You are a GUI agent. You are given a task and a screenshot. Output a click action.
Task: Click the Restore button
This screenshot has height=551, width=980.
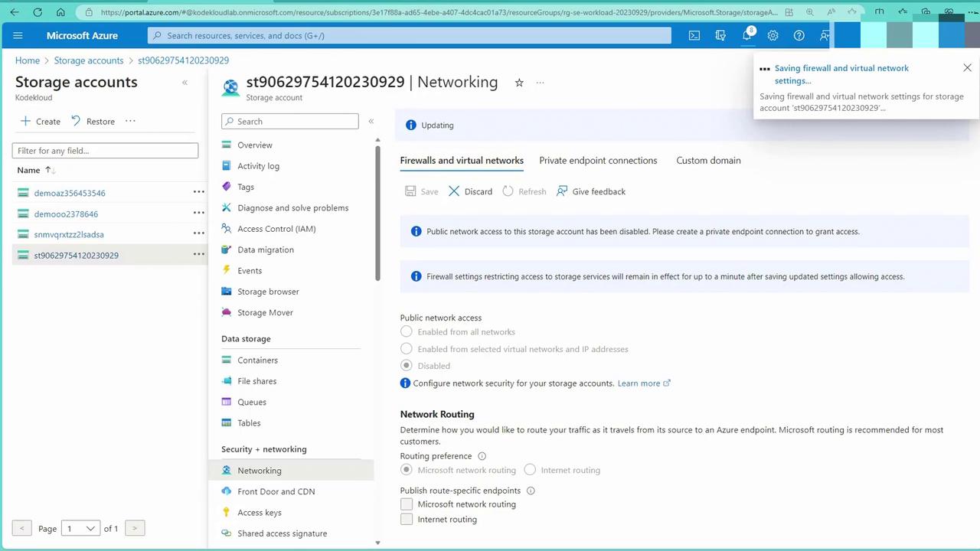tap(93, 121)
